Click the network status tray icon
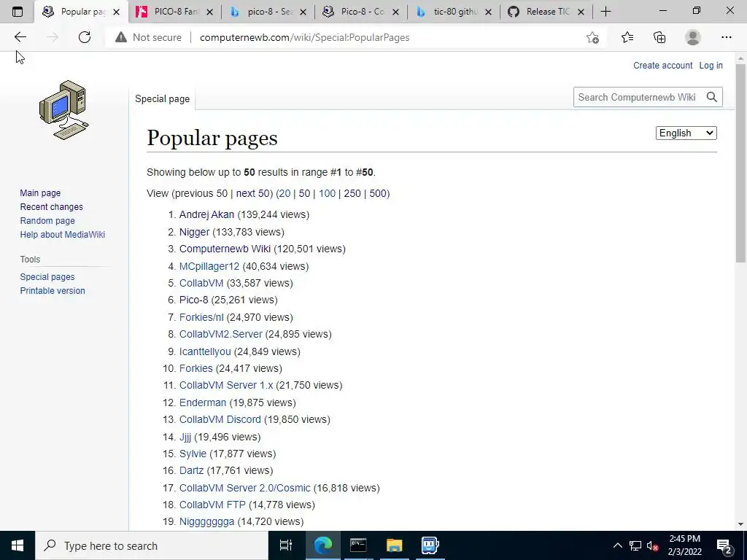Viewport: 747px width, 560px height. 635,545
